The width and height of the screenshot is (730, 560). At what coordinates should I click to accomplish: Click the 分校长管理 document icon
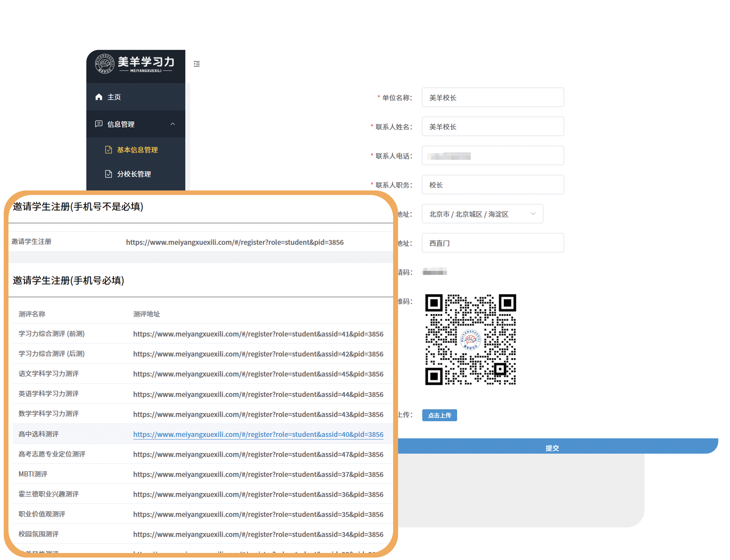[108, 174]
